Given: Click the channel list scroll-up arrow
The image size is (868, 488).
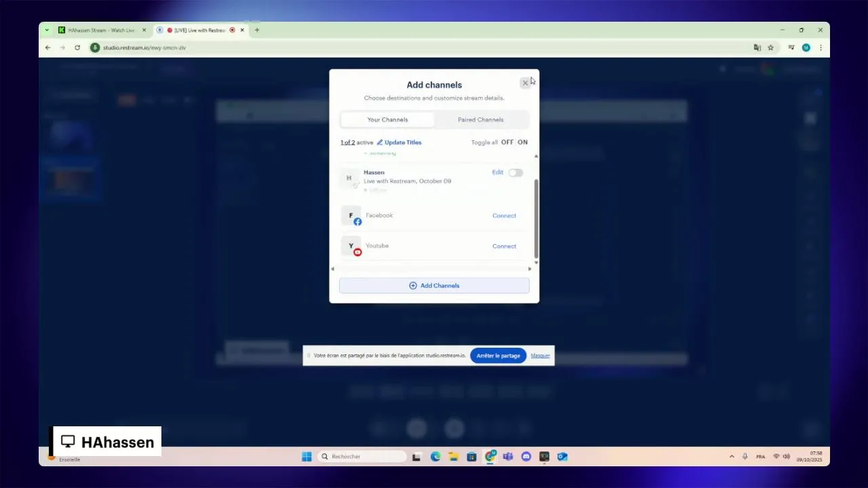Looking at the screenshot, I should click(536, 157).
